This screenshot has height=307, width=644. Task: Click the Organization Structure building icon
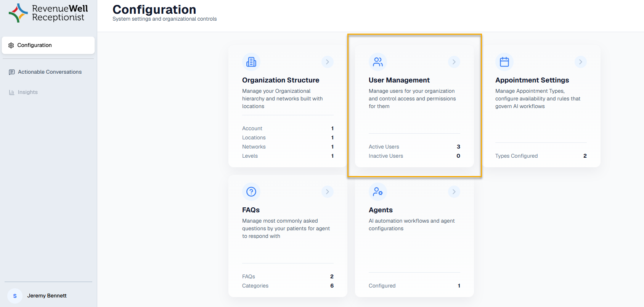pos(251,62)
